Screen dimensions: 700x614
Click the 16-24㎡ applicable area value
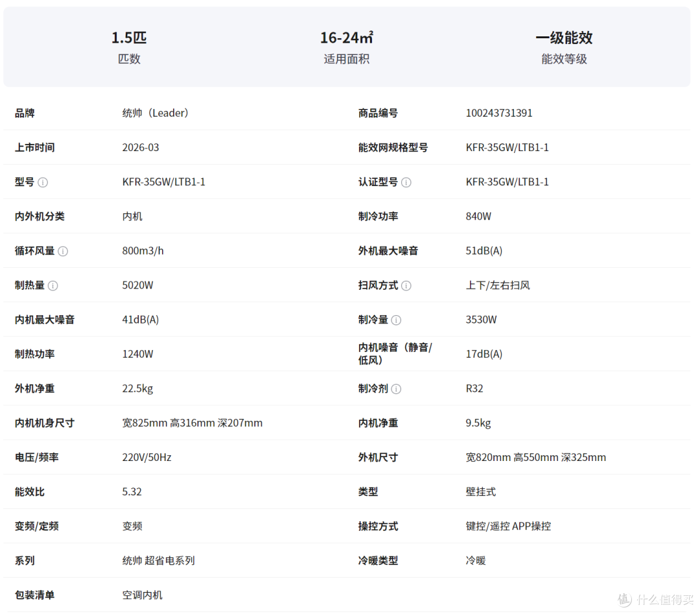346,38
